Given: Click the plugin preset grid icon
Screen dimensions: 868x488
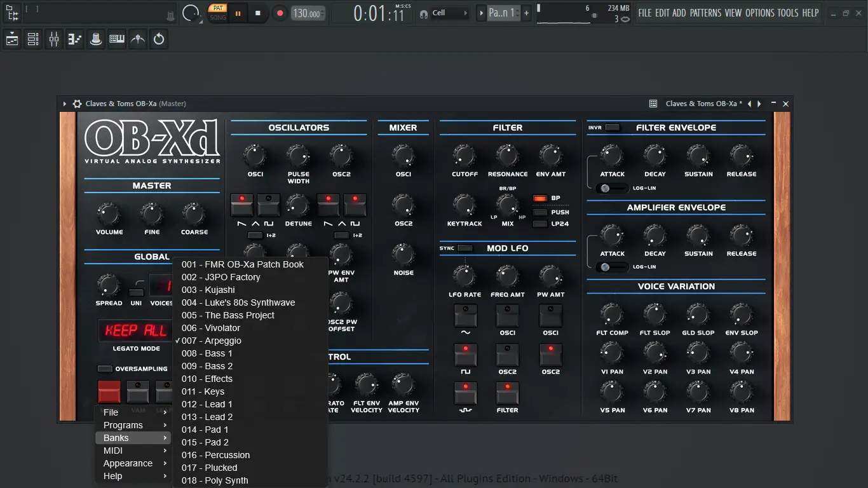Looking at the screenshot, I should coord(653,104).
